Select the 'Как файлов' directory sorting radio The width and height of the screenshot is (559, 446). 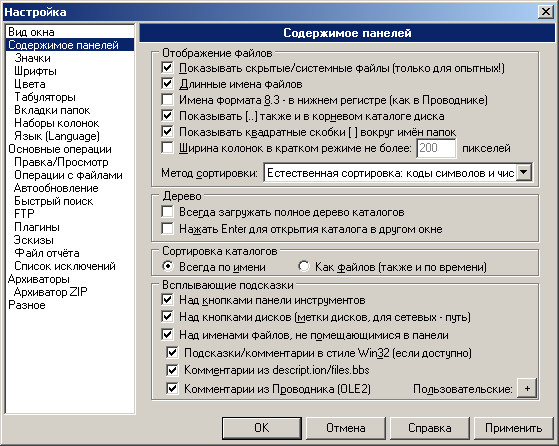pyautogui.click(x=304, y=266)
